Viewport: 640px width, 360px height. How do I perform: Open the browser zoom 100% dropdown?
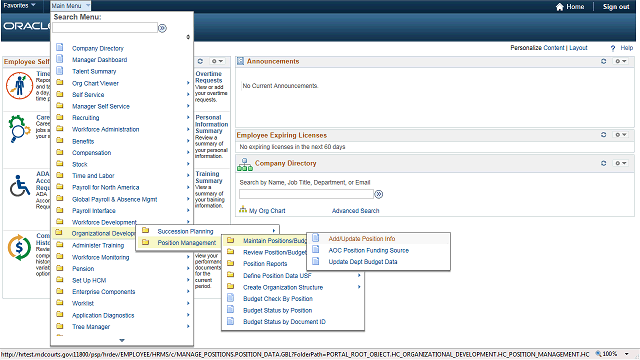coord(627,354)
